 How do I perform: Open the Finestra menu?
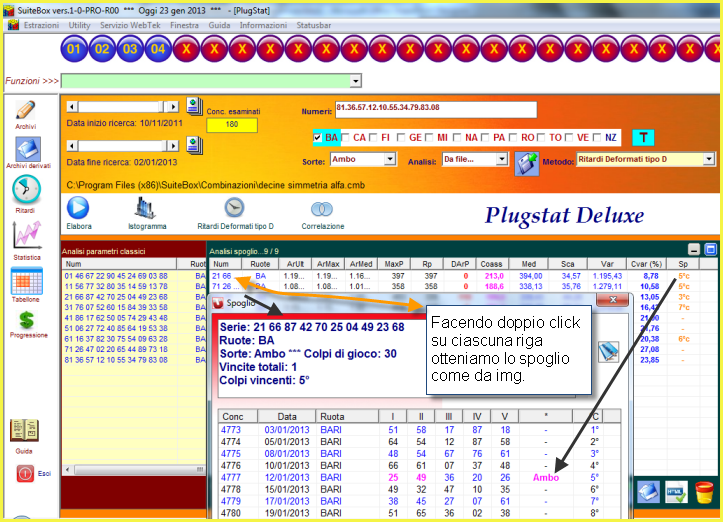click(x=184, y=25)
